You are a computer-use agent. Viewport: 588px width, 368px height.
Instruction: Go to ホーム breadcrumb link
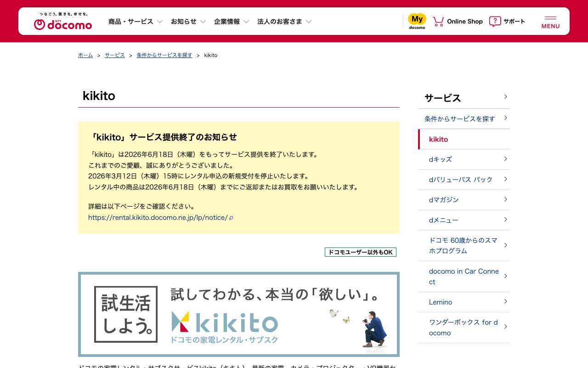85,55
